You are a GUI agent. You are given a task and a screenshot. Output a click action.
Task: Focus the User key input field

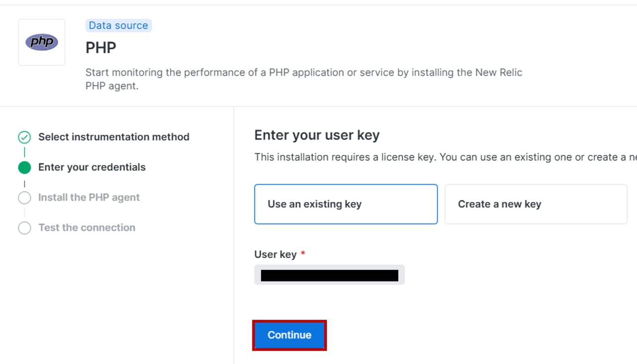coord(329,275)
